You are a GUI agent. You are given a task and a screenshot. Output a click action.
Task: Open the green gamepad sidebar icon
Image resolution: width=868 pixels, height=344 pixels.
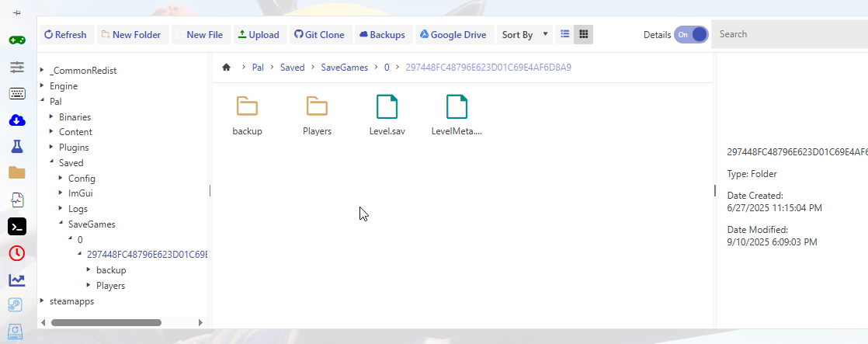(17, 40)
